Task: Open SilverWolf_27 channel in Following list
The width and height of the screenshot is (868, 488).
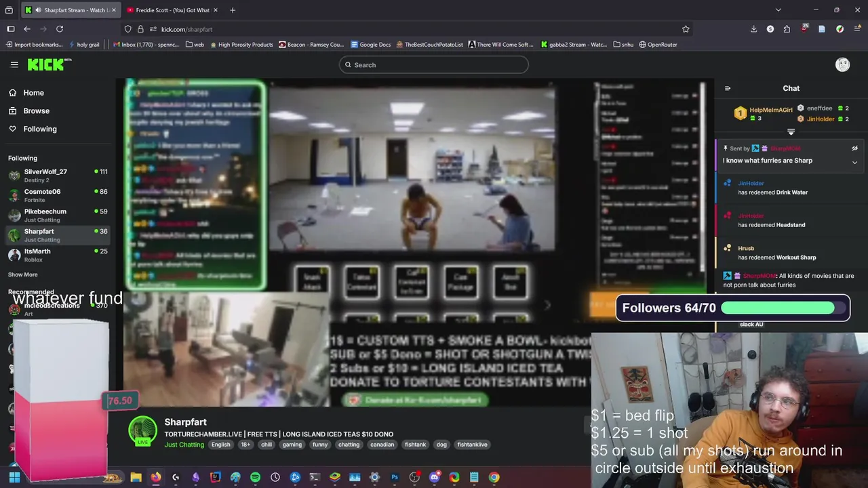Action: point(58,176)
